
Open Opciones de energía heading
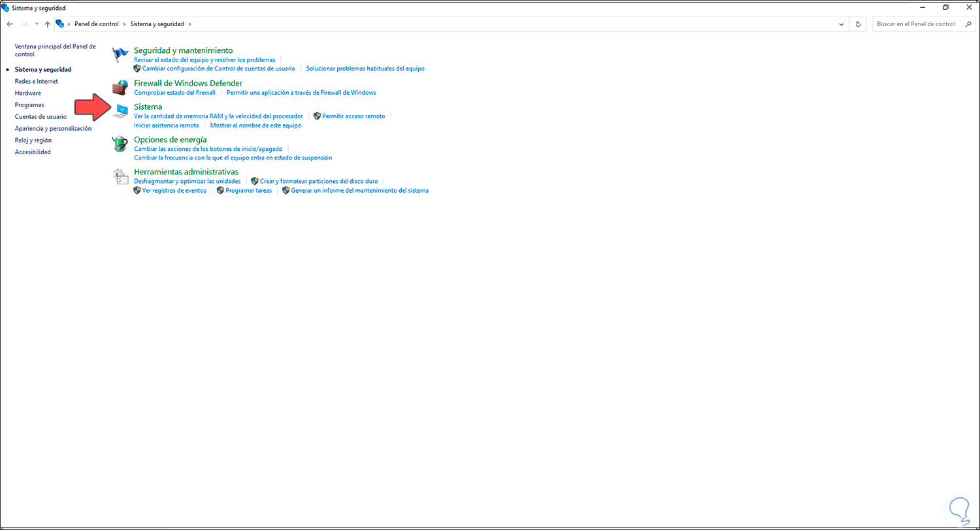170,139
